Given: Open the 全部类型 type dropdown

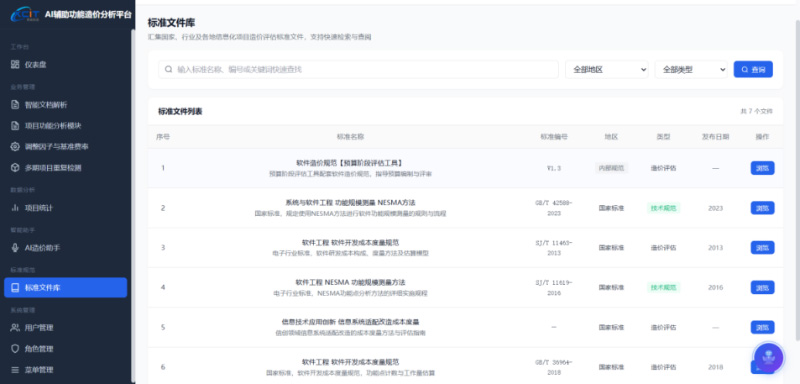Looking at the screenshot, I should tap(691, 69).
